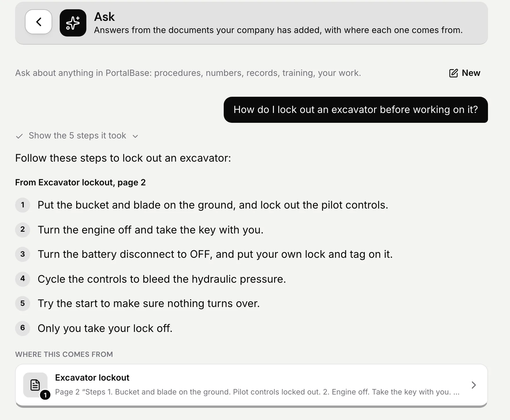Click the pencil-and-square New chat icon
This screenshot has height=420, width=510.
click(x=453, y=73)
